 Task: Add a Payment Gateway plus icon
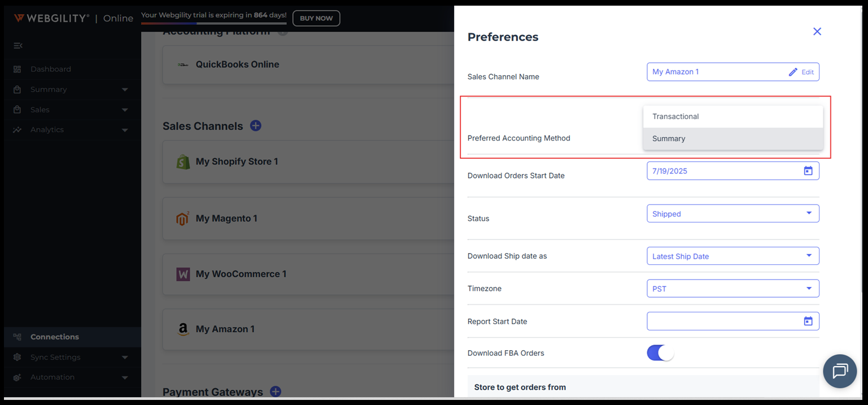click(275, 391)
